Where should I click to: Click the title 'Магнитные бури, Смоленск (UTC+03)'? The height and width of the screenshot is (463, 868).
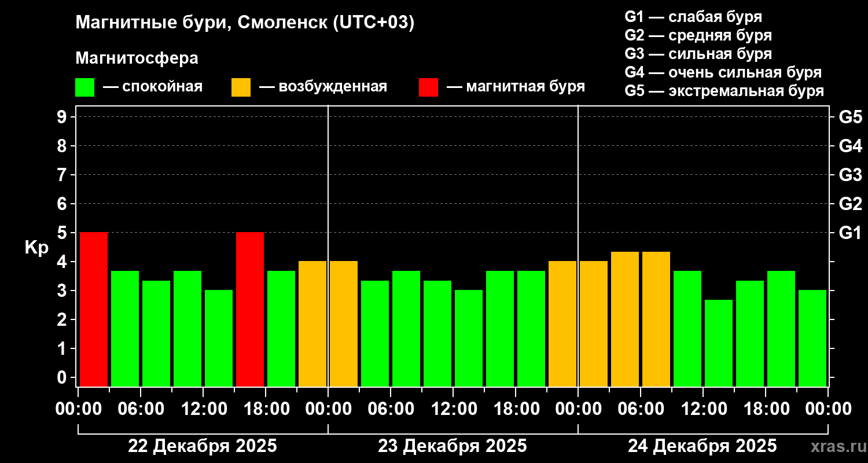point(245,24)
